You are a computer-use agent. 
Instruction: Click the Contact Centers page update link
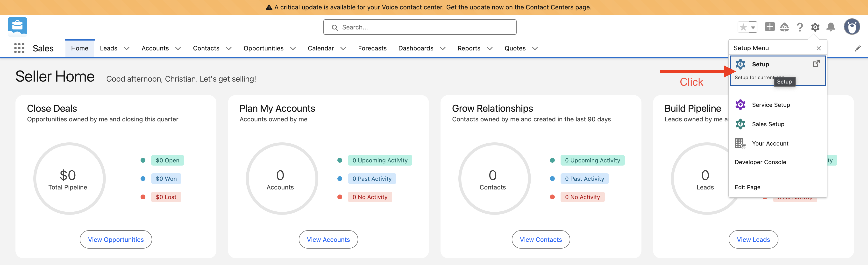click(x=519, y=7)
